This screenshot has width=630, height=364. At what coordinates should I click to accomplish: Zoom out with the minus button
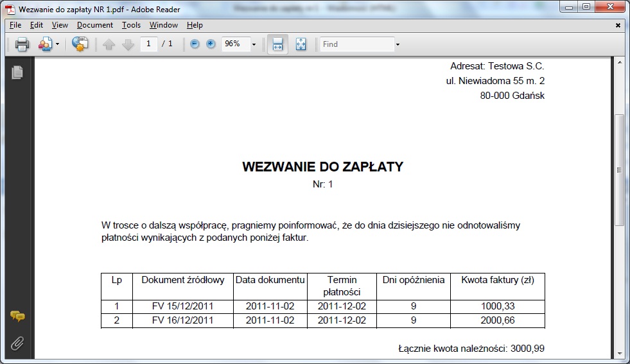pyautogui.click(x=195, y=44)
